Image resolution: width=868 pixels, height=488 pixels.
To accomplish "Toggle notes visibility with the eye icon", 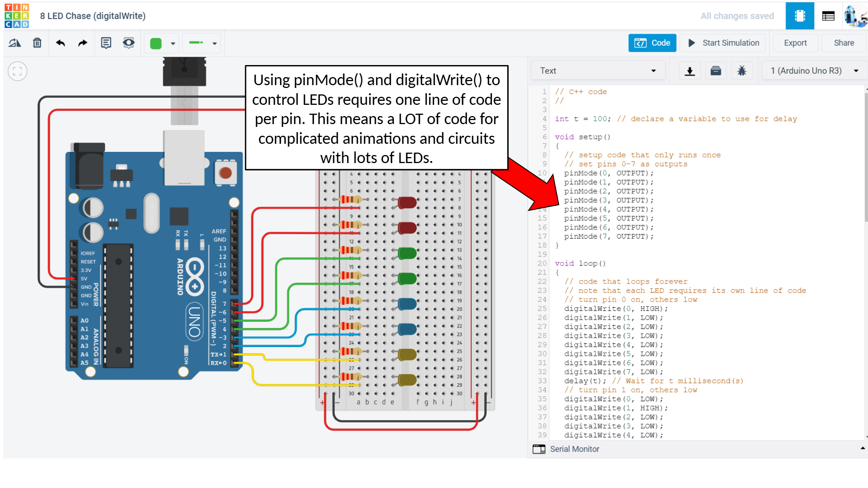I will (x=129, y=43).
